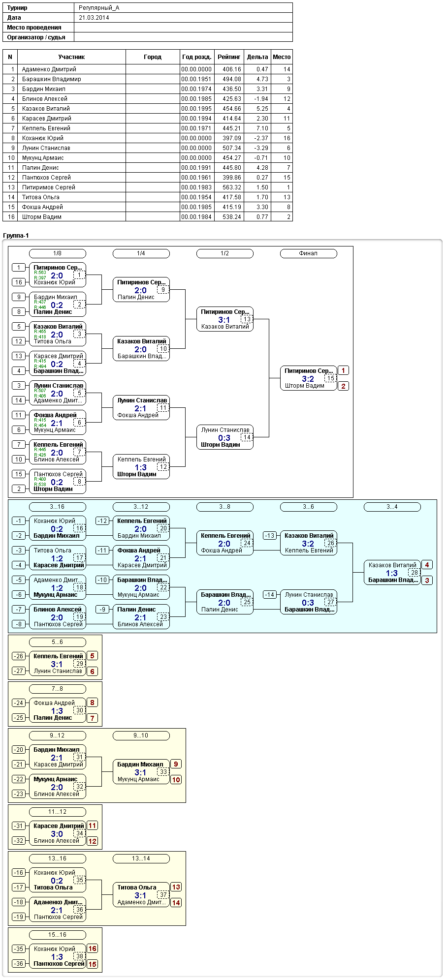The width and height of the screenshot is (447, 980).
Task: Open match Блинов Алексей vs Пантюхов 2:0
Action: [x=58, y=617]
